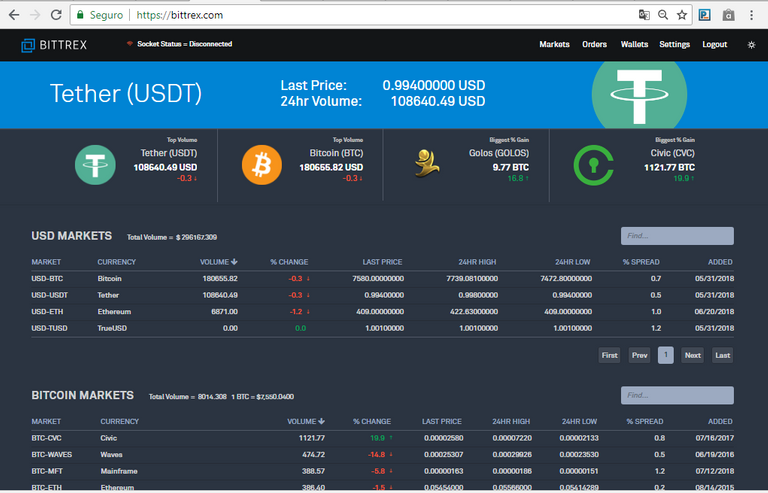Click Ethereum currency in USD-ETH row
Screen dimensions: 768x493
click(x=114, y=312)
